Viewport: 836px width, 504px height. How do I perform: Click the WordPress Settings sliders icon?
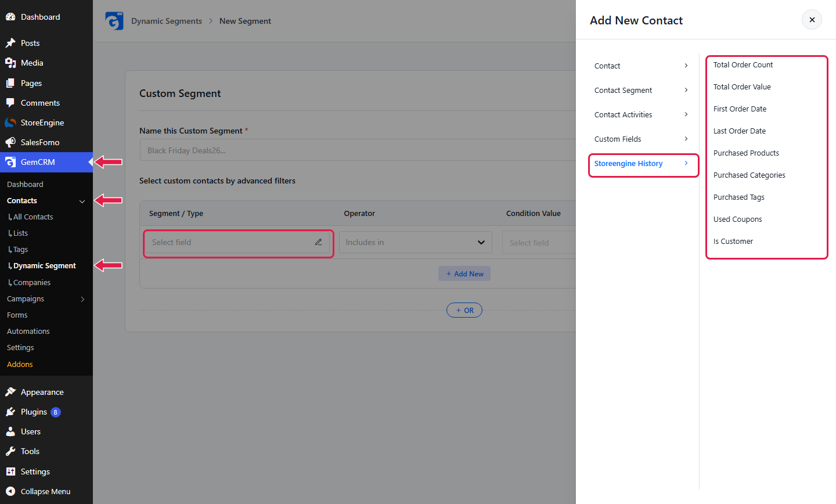[10, 471]
